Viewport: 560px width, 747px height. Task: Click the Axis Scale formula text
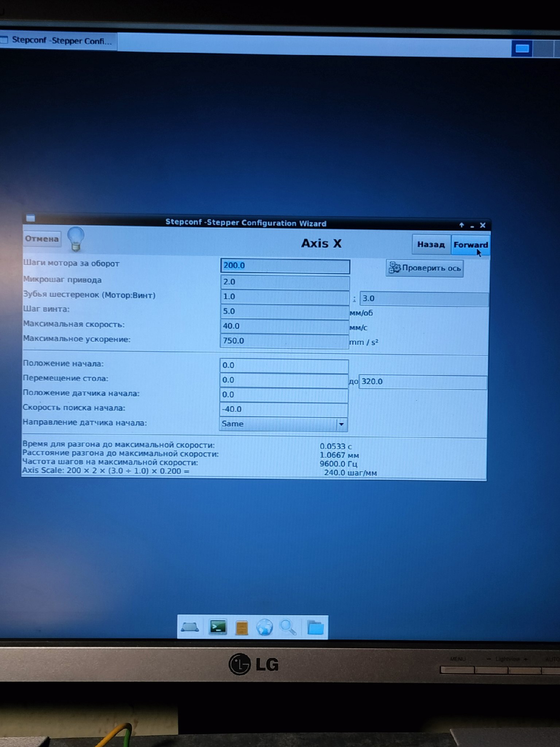tap(106, 471)
